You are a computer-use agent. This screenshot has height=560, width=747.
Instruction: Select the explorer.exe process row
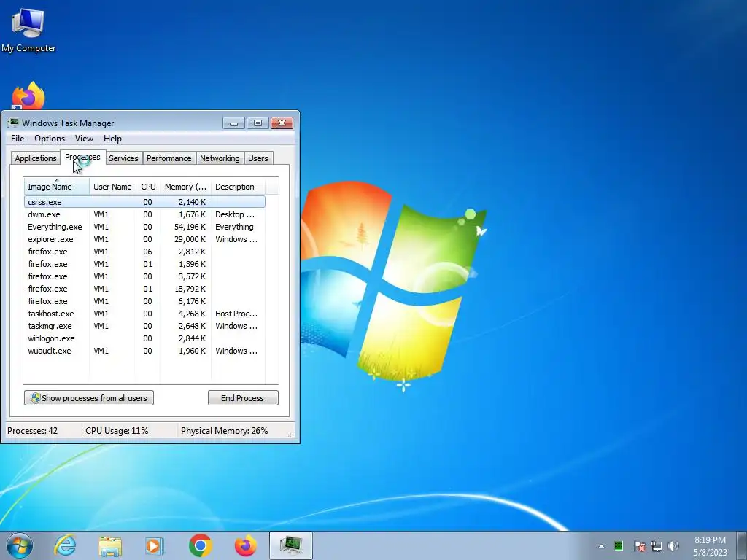pyautogui.click(x=144, y=239)
